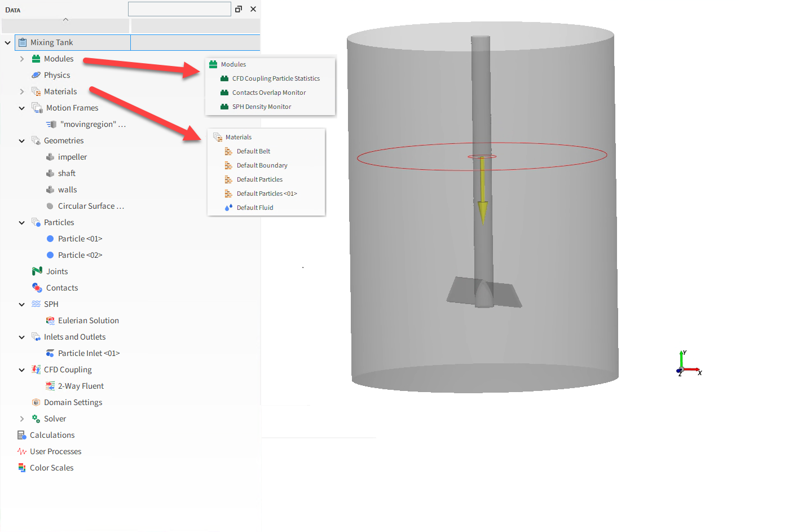Select the Domain Settings label
This screenshot has height=532, width=789.
click(73, 402)
